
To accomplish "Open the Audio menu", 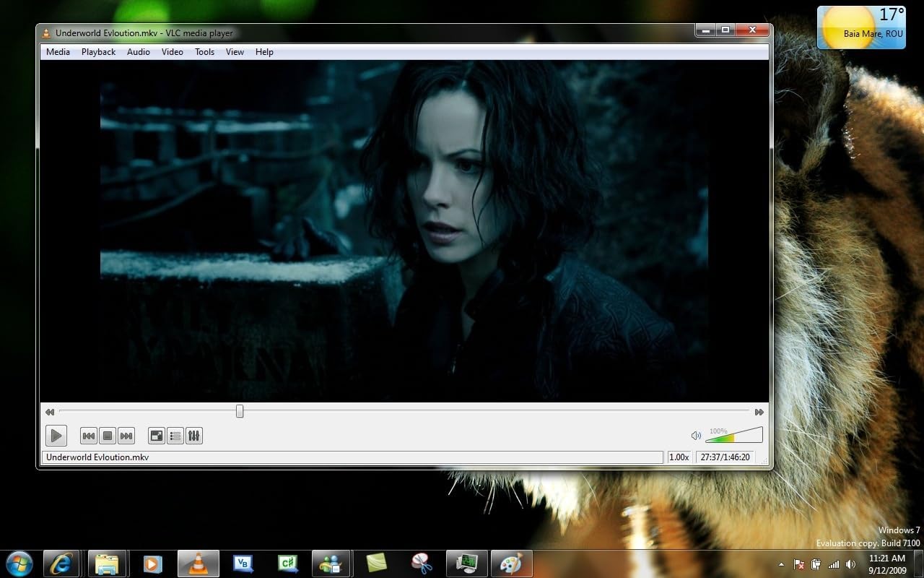I will tap(138, 51).
